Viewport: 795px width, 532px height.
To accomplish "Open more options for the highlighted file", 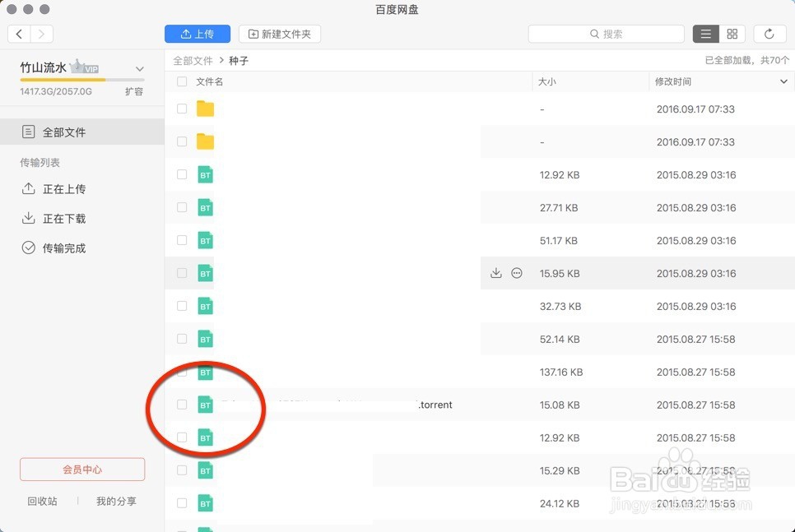I will coord(516,272).
